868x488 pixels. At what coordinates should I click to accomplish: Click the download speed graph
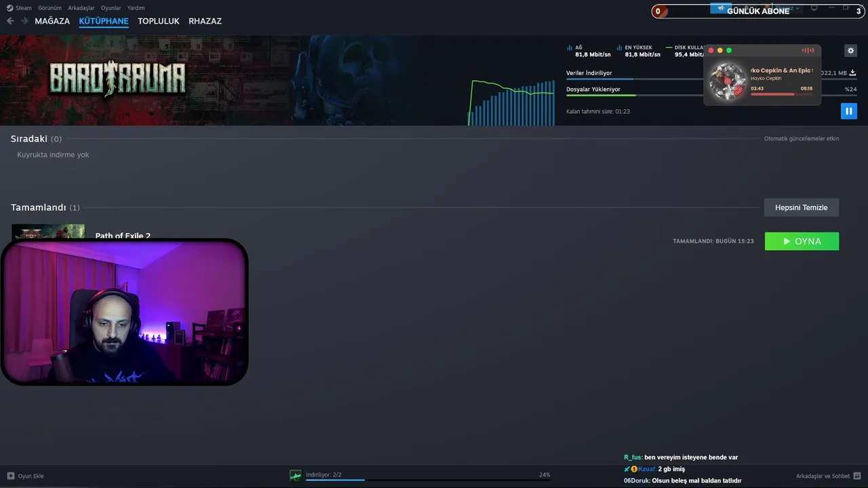point(511,102)
